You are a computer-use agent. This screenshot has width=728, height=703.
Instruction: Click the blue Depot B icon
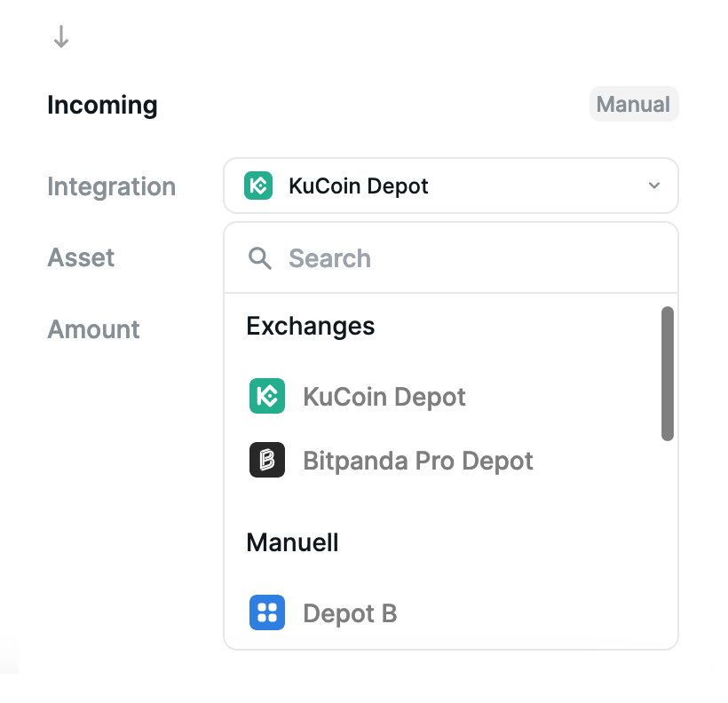(x=267, y=612)
